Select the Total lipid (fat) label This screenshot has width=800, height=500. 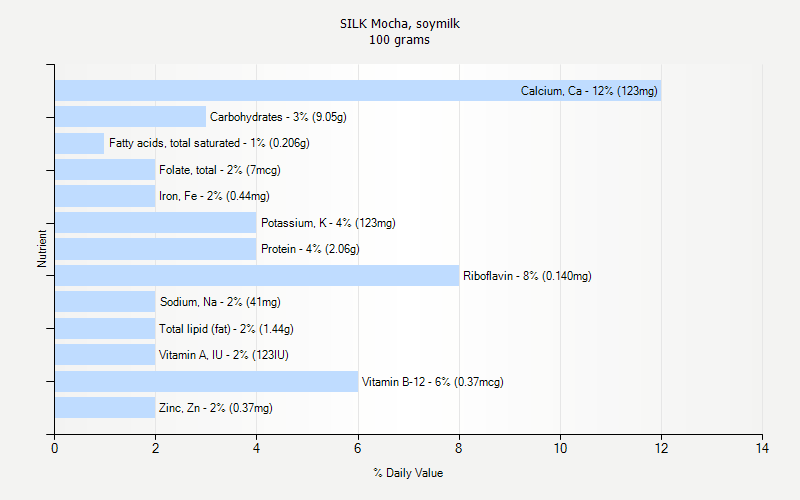pos(226,329)
